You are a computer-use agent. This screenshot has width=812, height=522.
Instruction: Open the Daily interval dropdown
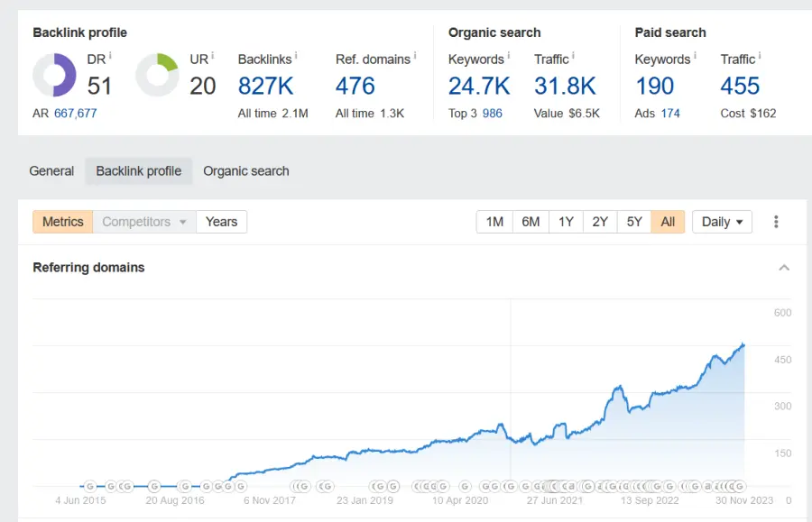tap(722, 222)
